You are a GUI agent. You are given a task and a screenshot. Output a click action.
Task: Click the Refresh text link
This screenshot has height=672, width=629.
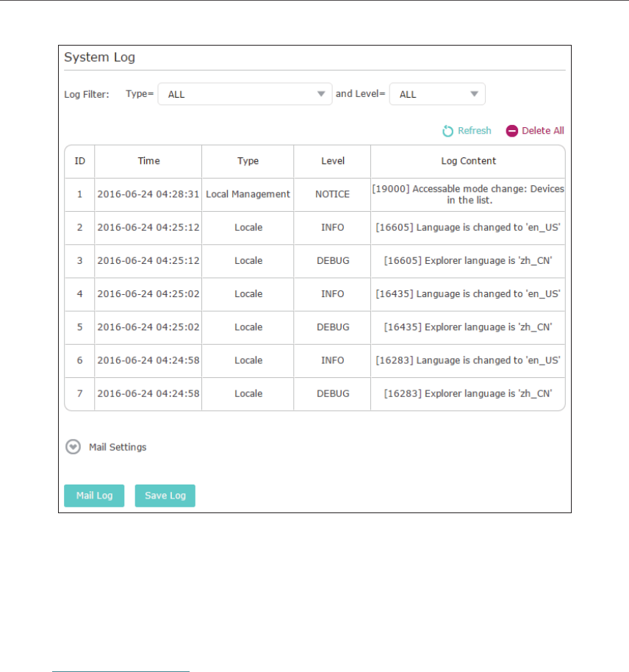coord(474,131)
